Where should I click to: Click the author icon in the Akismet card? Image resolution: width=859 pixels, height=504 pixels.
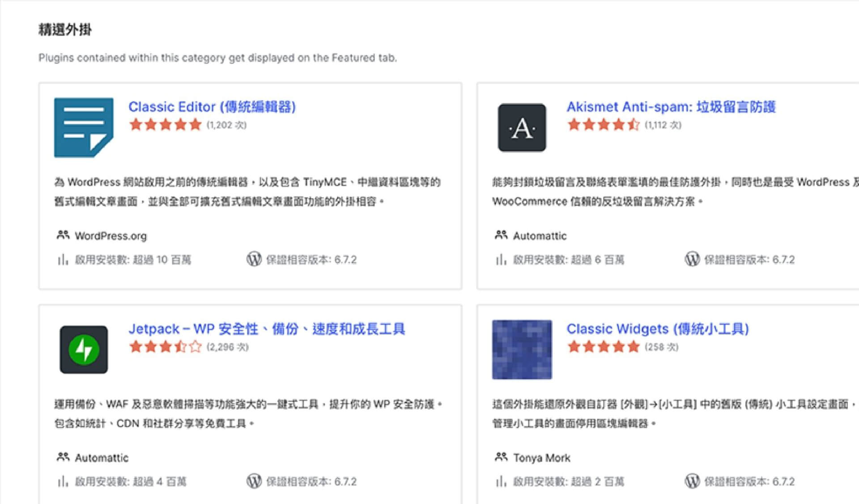(501, 235)
